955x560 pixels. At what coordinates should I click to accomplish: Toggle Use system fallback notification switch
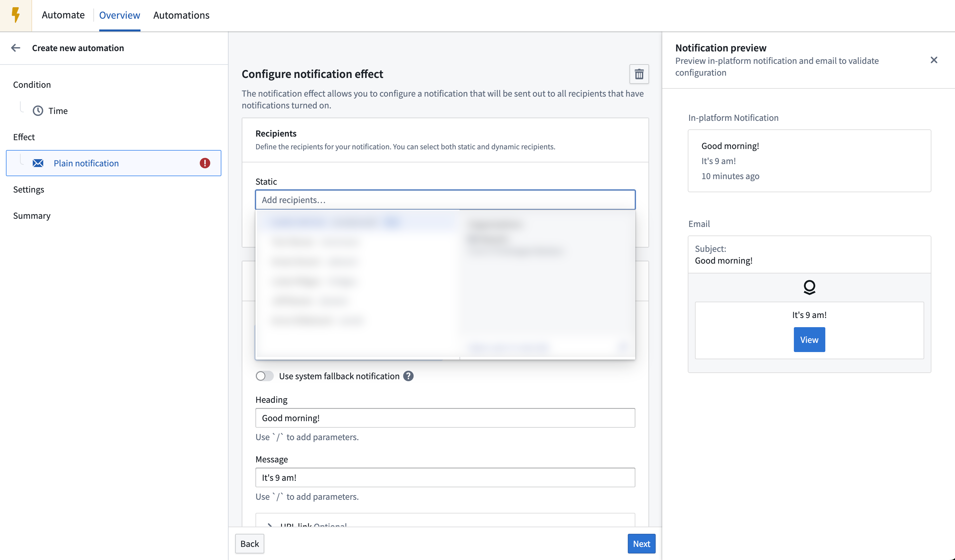(264, 376)
